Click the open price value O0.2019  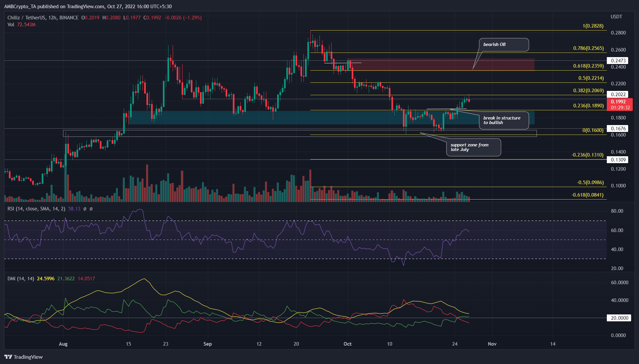[90, 18]
